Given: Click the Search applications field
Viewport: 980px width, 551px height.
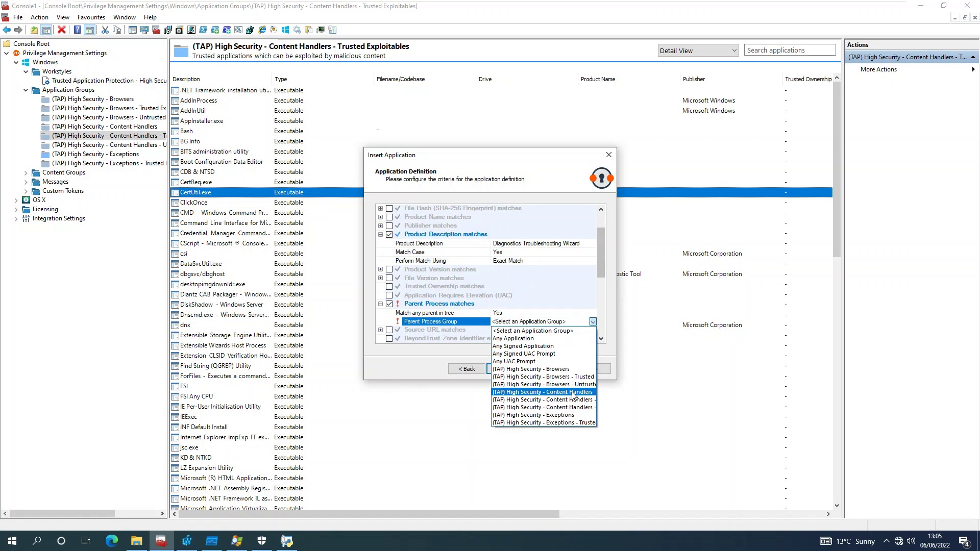Looking at the screenshot, I should (789, 50).
